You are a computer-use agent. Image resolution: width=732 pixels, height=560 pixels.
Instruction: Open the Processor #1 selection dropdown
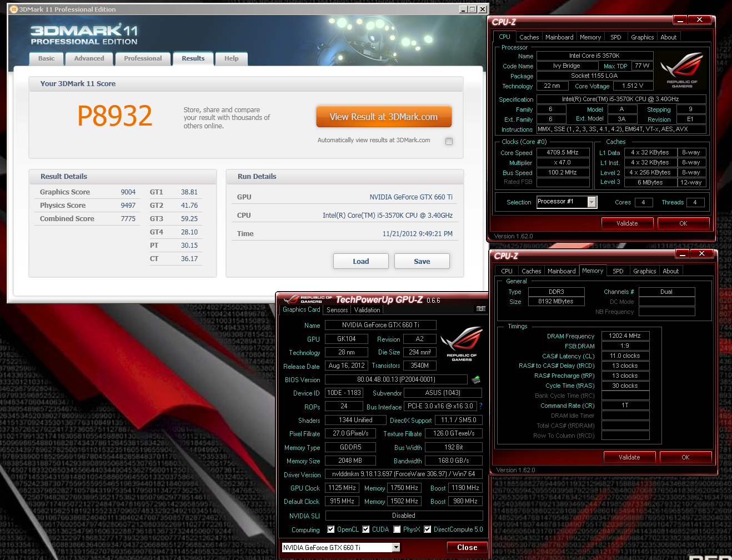tap(592, 202)
